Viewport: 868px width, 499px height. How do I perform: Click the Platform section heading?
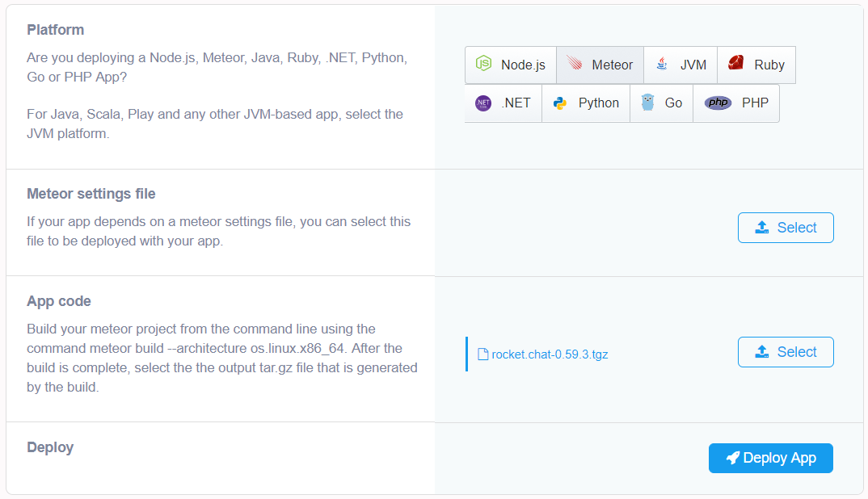[55, 30]
